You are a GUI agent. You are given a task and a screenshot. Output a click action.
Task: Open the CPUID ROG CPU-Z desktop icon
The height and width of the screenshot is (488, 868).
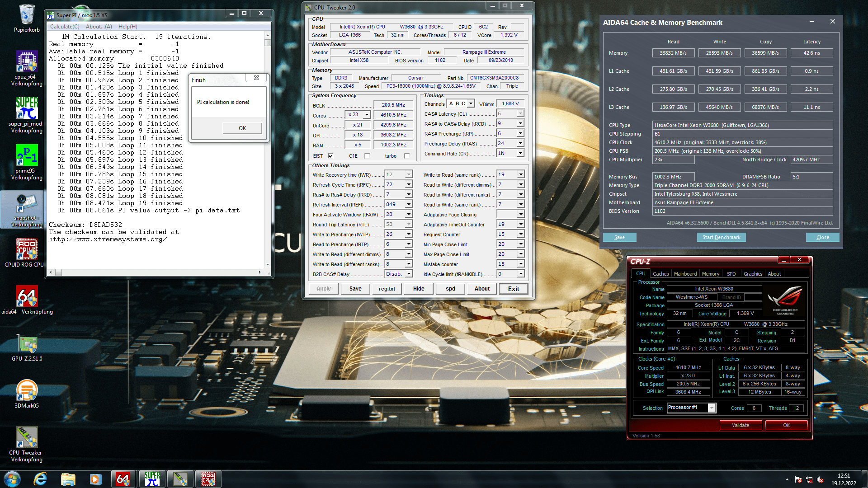pyautogui.click(x=27, y=253)
